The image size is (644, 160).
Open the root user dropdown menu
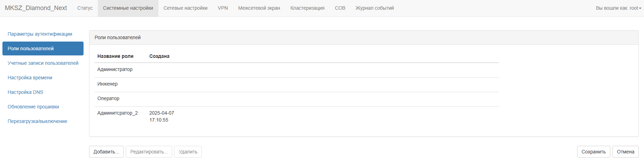(x=618, y=8)
